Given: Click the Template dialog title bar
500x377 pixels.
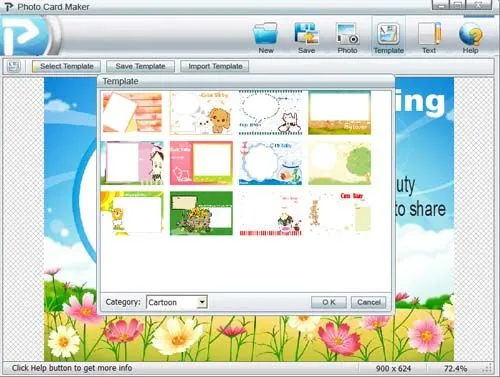Looking at the screenshot, I should tap(246, 81).
